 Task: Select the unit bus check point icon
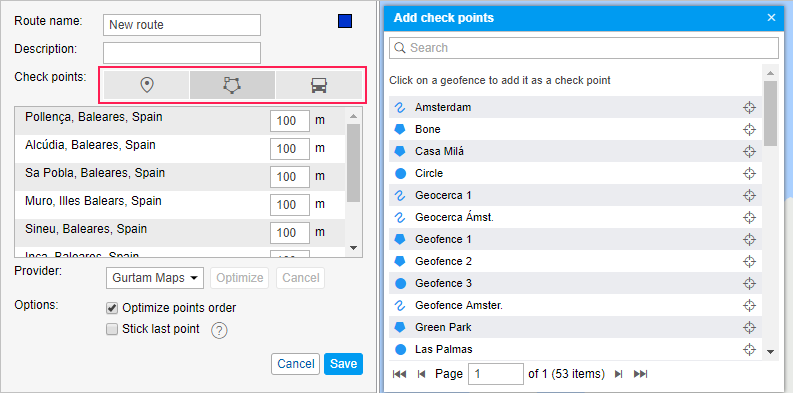319,85
